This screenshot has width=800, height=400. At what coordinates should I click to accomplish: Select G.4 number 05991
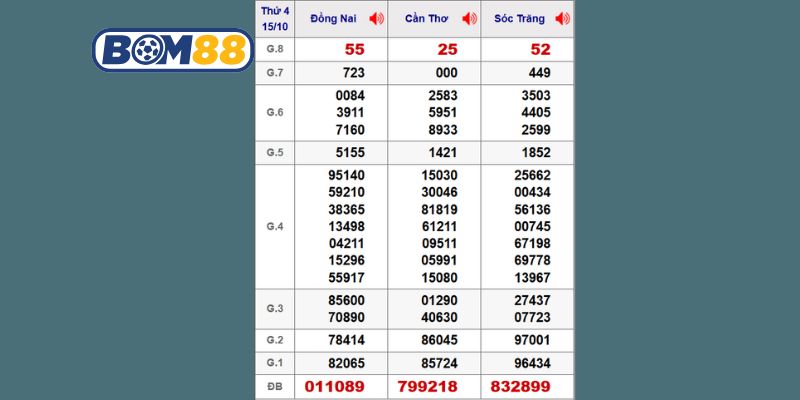(x=440, y=261)
